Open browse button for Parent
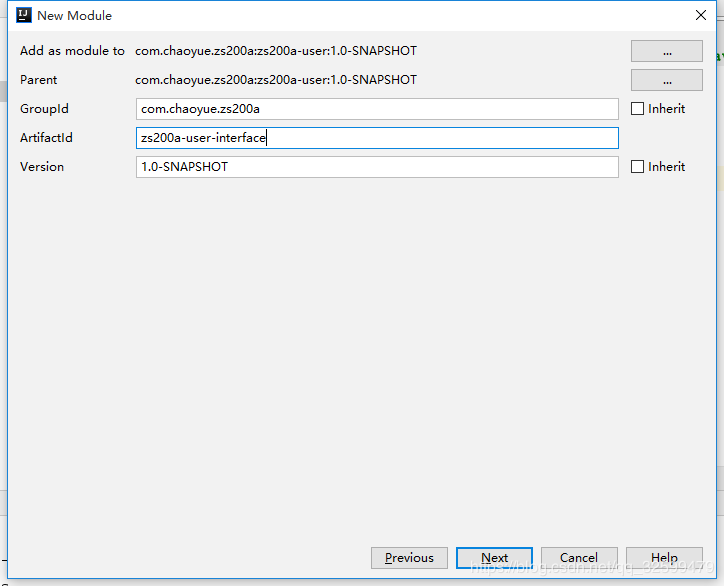The height and width of the screenshot is (586, 724). 666,80
